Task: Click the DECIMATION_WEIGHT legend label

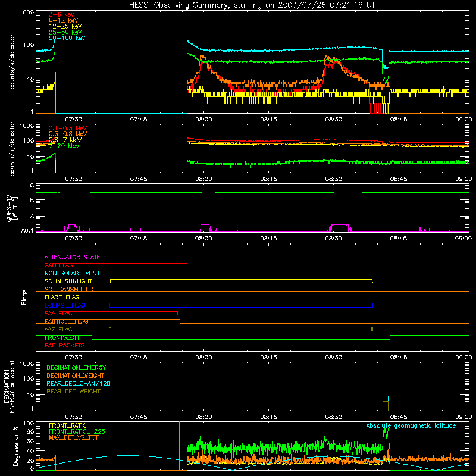Action: (76, 375)
